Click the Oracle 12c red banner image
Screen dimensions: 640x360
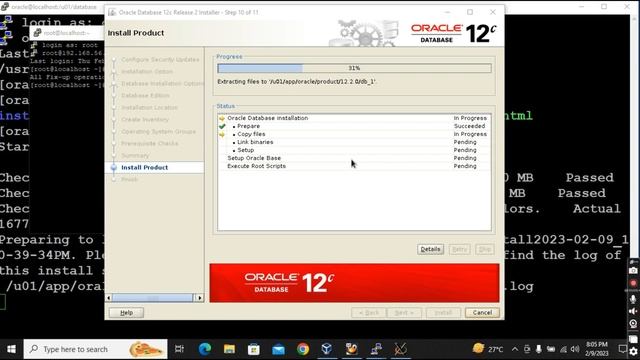(x=354, y=283)
